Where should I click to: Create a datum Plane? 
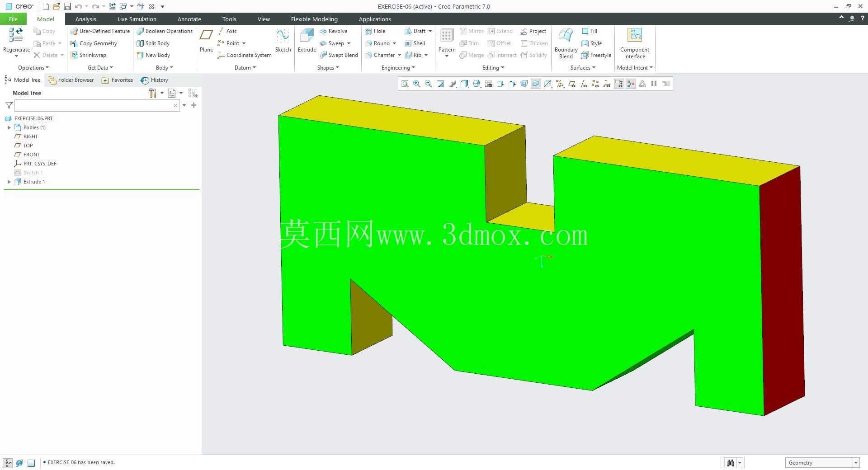(206, 41)
